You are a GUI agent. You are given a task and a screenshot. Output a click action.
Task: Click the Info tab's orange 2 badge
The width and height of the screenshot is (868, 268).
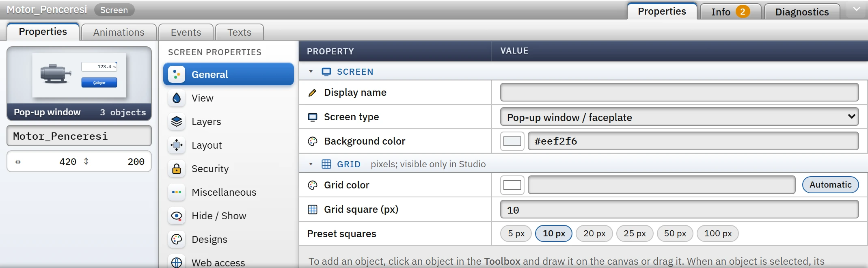click(743, 11)
